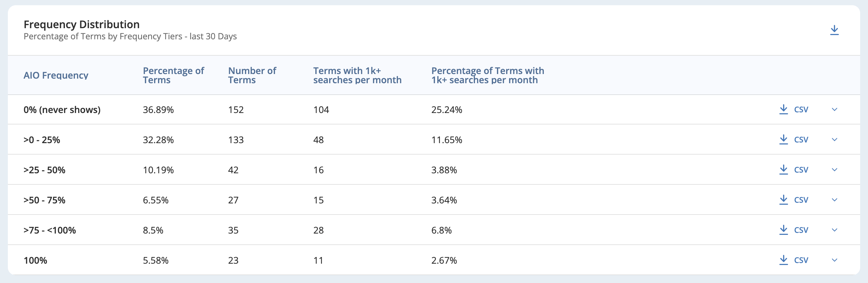The width and height of the screenshot is (868, 283).
Task: Click the download icon for >0 - 25% row
Action: tap(784, 140)
